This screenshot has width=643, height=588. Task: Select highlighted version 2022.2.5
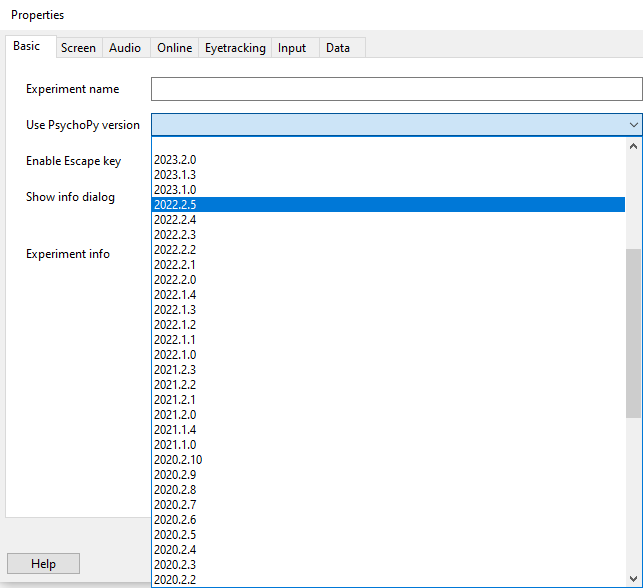pos(388,205)
